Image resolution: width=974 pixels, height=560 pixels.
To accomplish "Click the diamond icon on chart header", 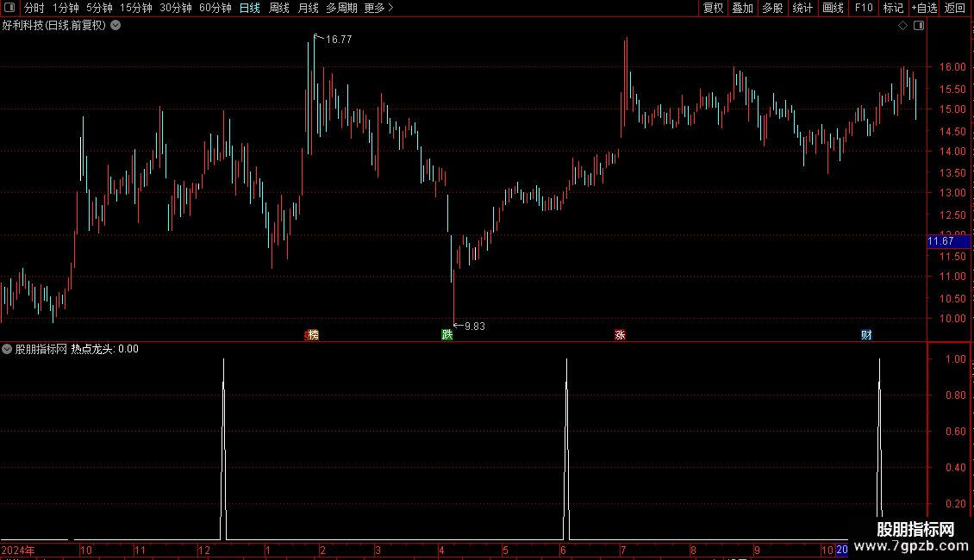I will point(903,26).
